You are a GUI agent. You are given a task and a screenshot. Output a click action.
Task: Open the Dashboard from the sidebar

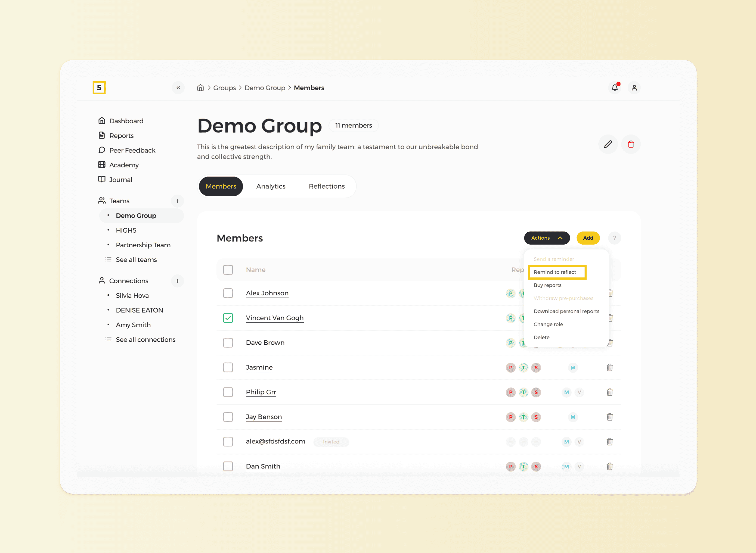click(126, 120)
